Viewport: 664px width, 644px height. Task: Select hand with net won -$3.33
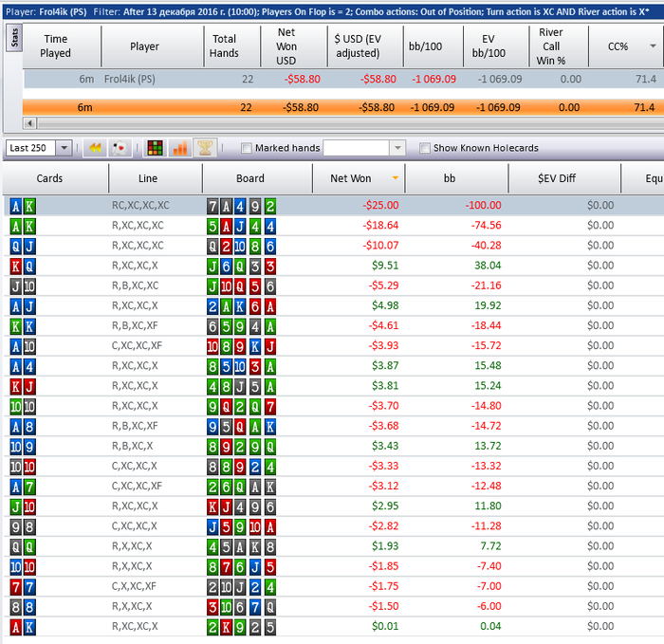[x=334, y=467]
